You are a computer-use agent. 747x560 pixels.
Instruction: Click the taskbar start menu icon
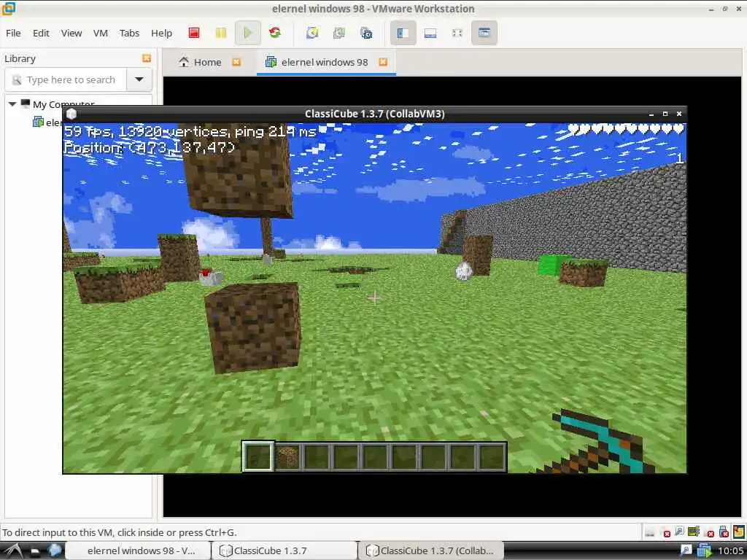pyautogui.click(x=13, y=551)
